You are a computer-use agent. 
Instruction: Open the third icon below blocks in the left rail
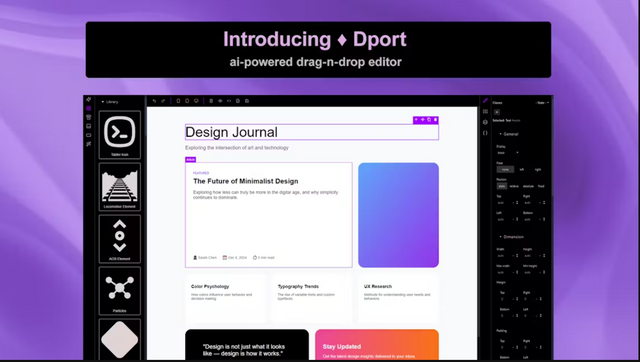coord(89,126)
